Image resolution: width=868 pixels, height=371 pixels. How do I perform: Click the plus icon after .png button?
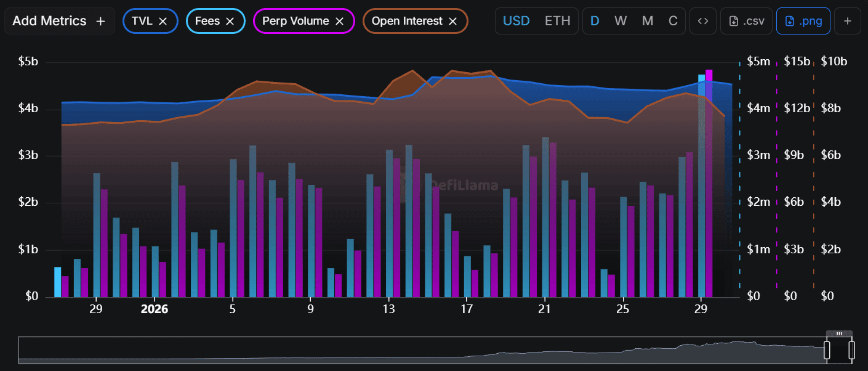coord(848,21)
